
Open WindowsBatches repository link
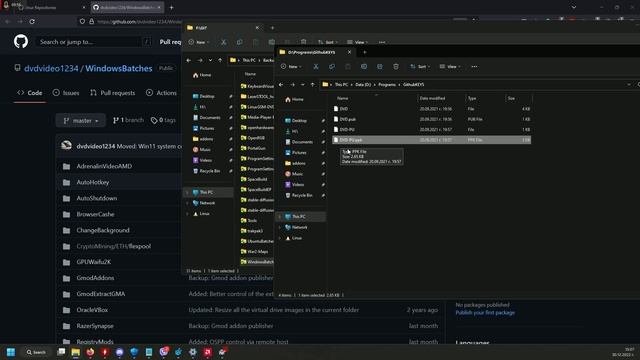[x=119, y=69]
